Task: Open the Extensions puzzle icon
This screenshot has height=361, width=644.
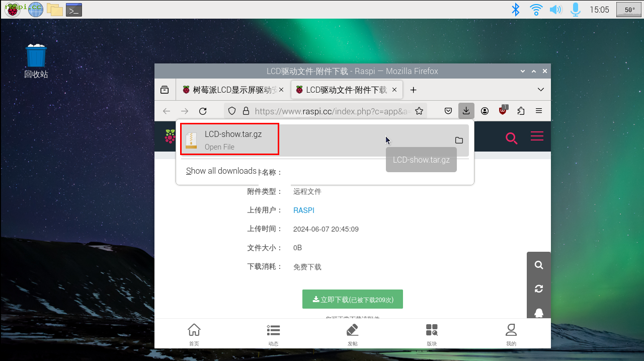Action: 521,111
